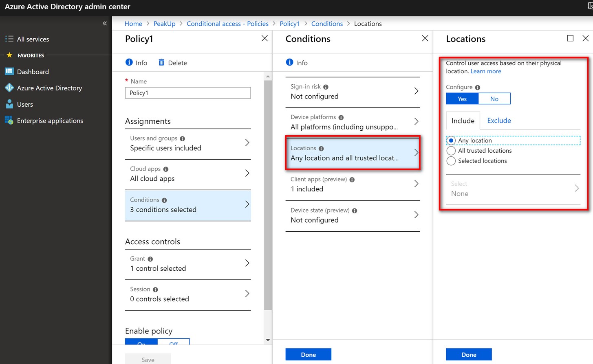
Task: Go to Policy1 breadcrumb link
Action: pos(290,24)
